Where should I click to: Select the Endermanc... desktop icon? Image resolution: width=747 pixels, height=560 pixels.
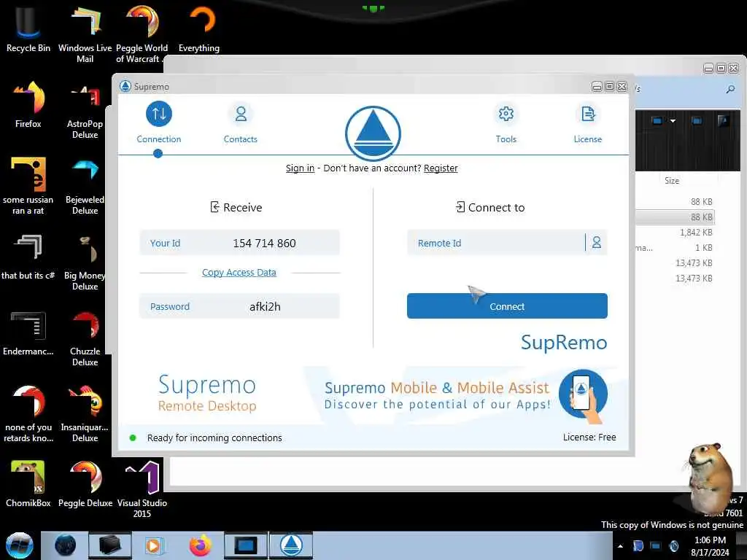(28, 332)
